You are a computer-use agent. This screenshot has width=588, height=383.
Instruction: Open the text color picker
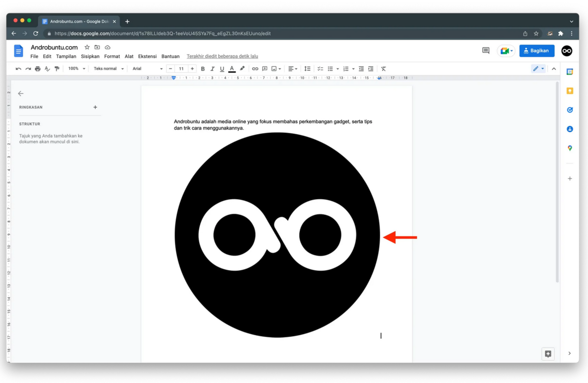(232, 69)
